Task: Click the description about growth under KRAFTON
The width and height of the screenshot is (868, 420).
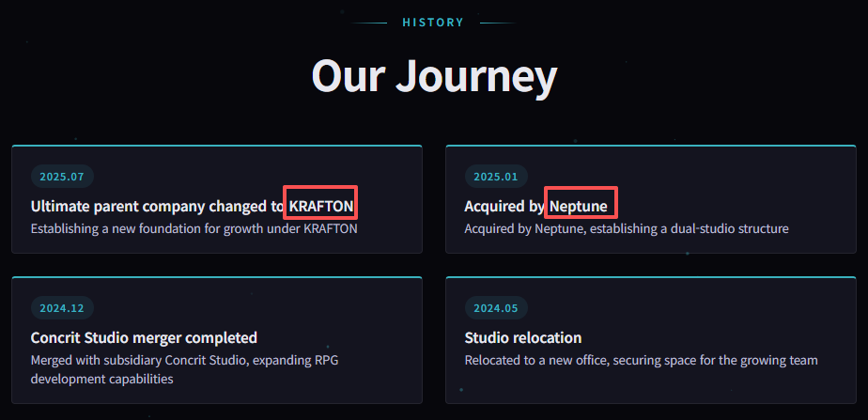Action: click(x=194, y=228)
